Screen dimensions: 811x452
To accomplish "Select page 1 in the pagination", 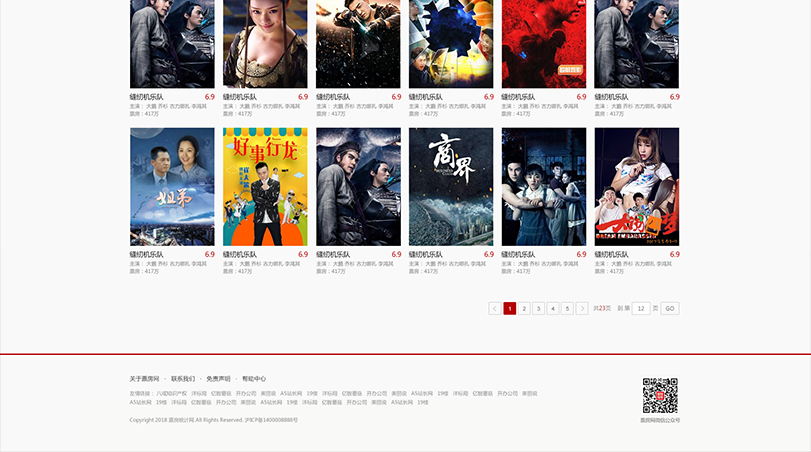I will 509,308.
